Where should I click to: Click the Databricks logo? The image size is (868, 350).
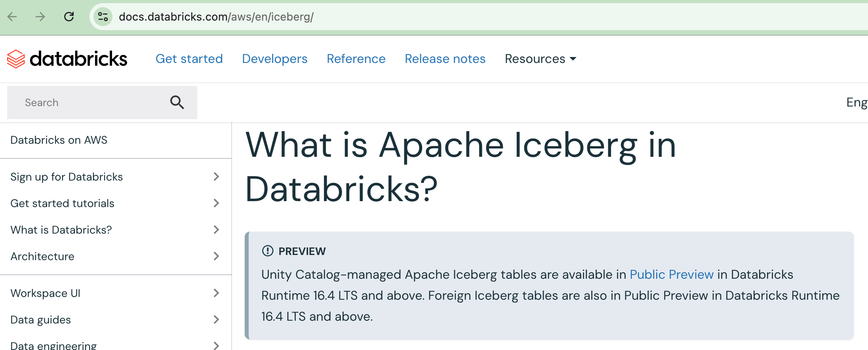click(x=67, y=59)
